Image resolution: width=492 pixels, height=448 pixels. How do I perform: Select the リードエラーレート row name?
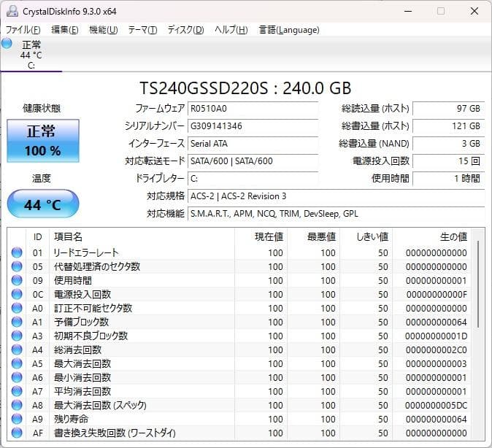[x=86, y=252]
